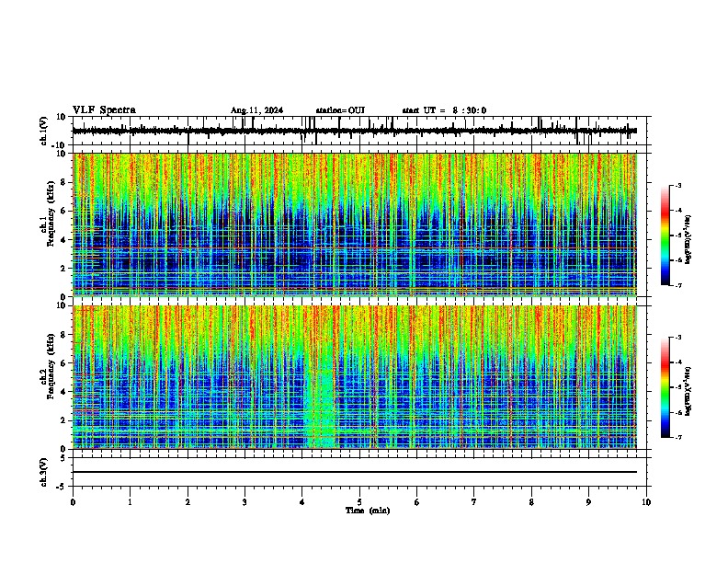Click the "-3" label atop the ch.1 color bar
Viewport: 728px width, 563px height.
tap(677, 185)
